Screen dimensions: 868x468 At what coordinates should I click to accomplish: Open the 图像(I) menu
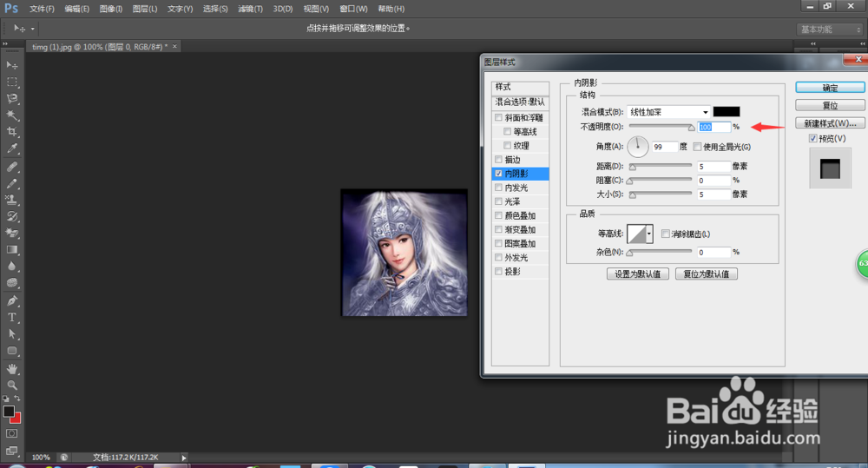(111, 9)
